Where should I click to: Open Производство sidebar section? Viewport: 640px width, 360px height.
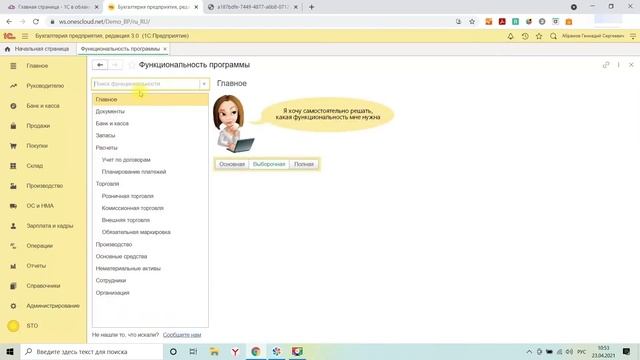[x=44, y=186]
